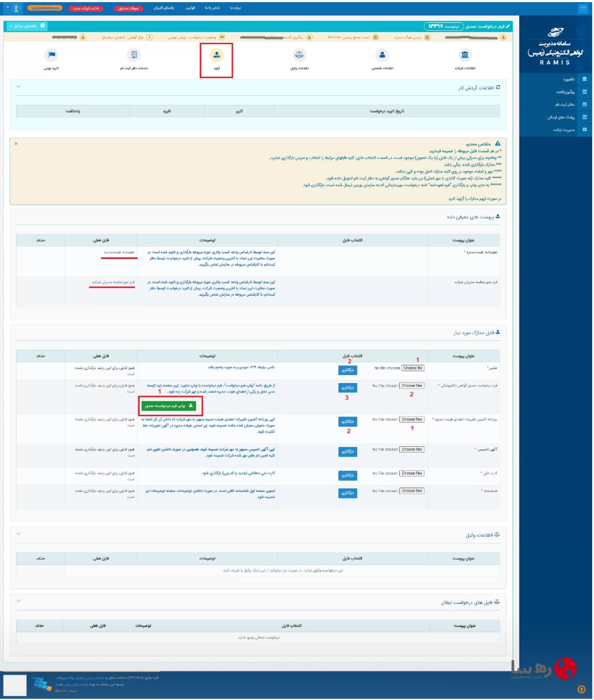
Task: Click Choose file for عکس row
Action: 413,368
